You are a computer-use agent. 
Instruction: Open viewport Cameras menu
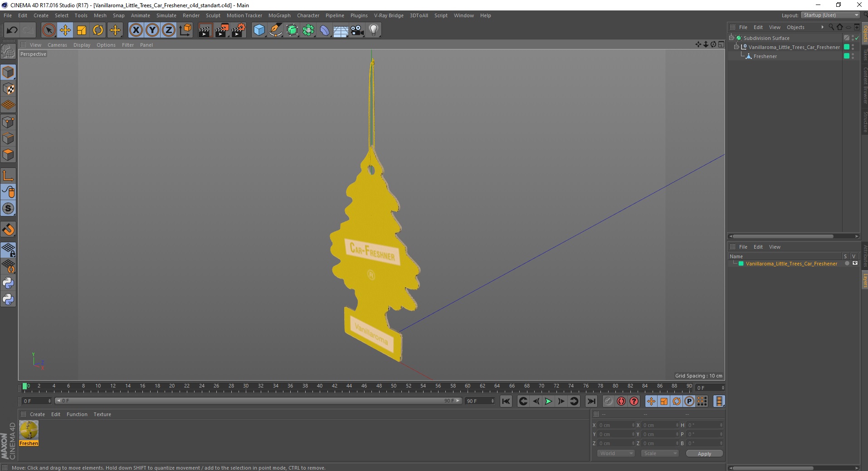tap(57, 45)
